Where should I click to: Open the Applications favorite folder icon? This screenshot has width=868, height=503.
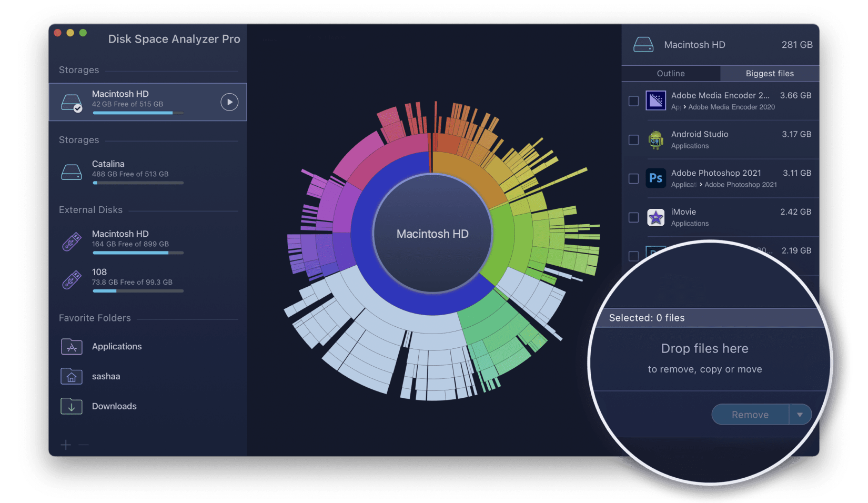pyautogui.click(x=72, y=347)
